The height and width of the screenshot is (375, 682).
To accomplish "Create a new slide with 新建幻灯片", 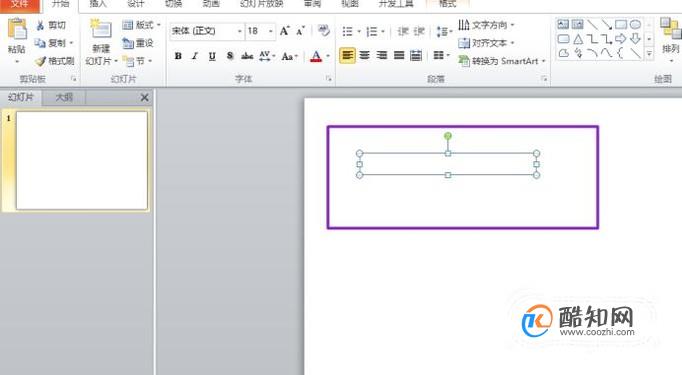I will (101, 43).
